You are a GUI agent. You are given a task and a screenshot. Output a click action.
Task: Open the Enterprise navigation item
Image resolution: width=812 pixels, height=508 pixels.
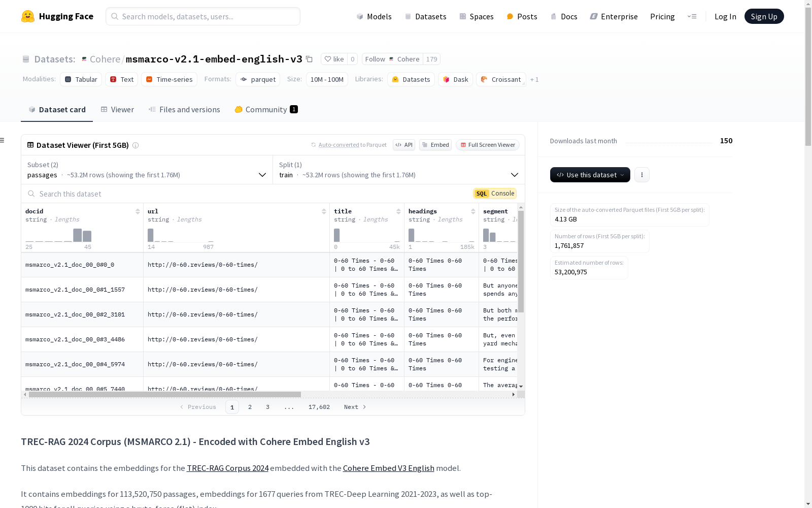coord(614,16)
